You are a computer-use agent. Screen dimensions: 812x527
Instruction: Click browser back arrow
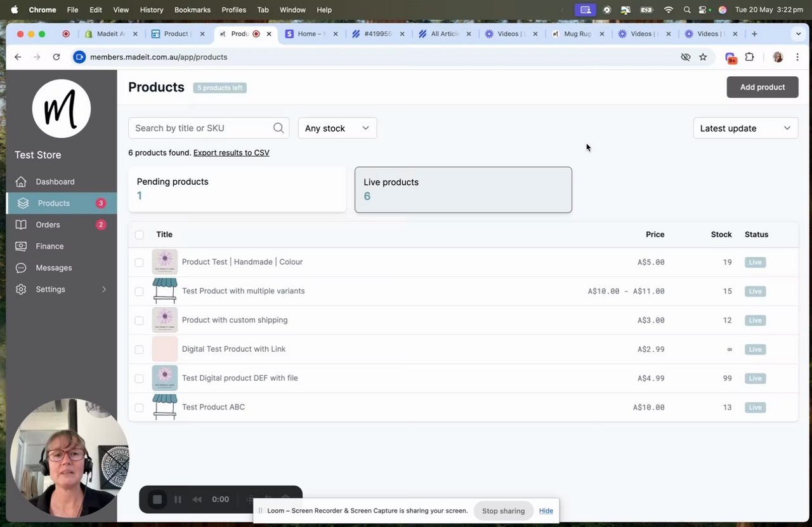pos(18,57)
